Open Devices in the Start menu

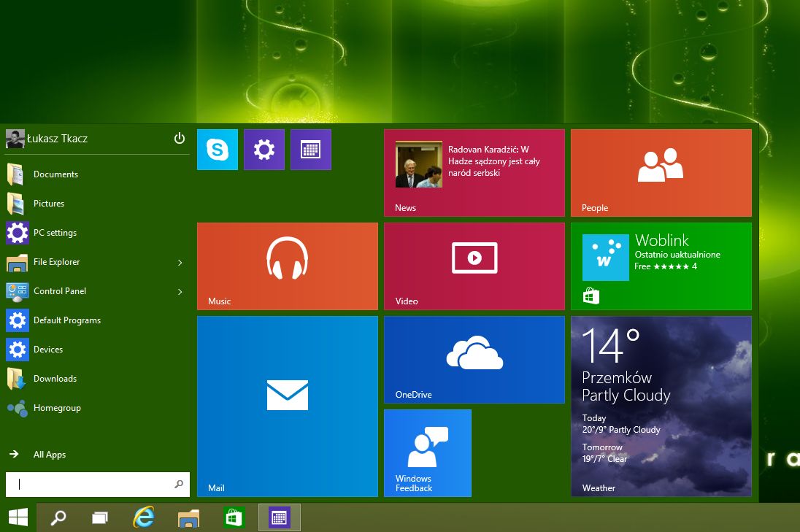click(x=97, y=350)
